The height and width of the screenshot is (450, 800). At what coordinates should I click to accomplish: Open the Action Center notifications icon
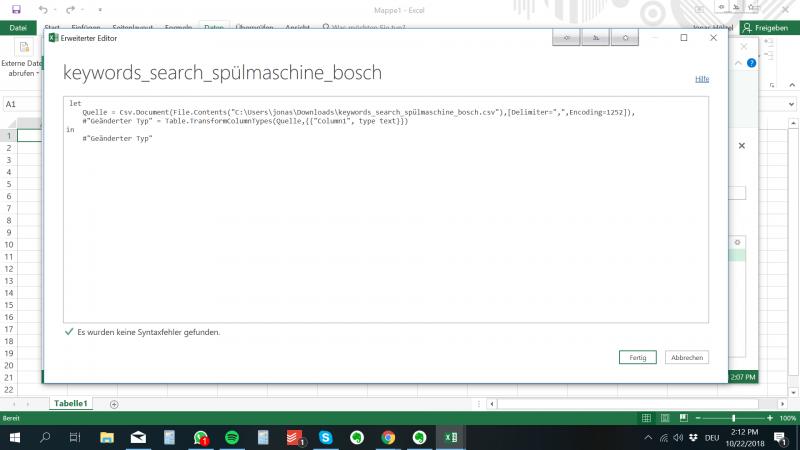tap(780, 438)
